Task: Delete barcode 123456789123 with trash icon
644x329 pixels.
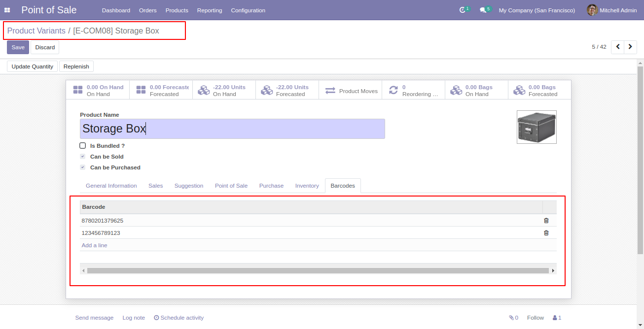Action: [546, 233]
